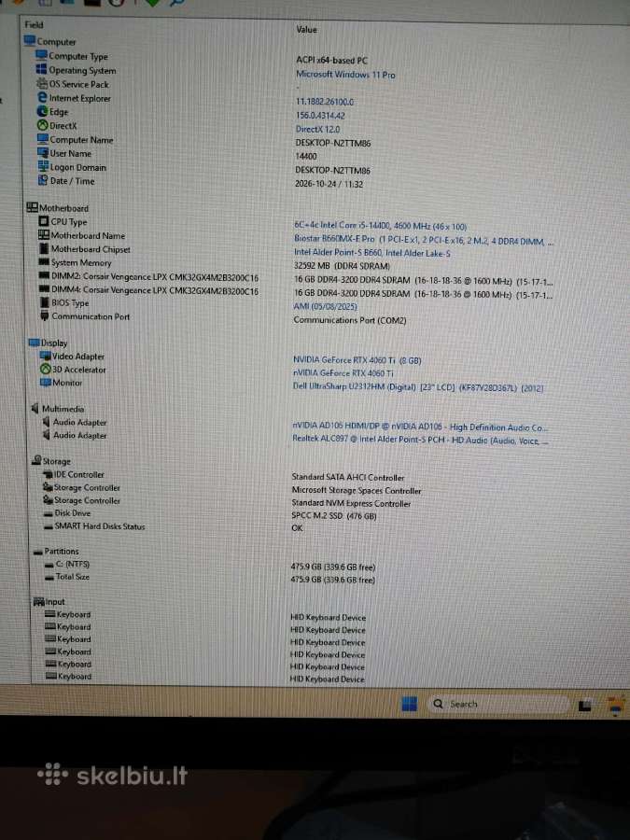
Task: Open the DirectX 12.0 link
Action: point(317,129)
